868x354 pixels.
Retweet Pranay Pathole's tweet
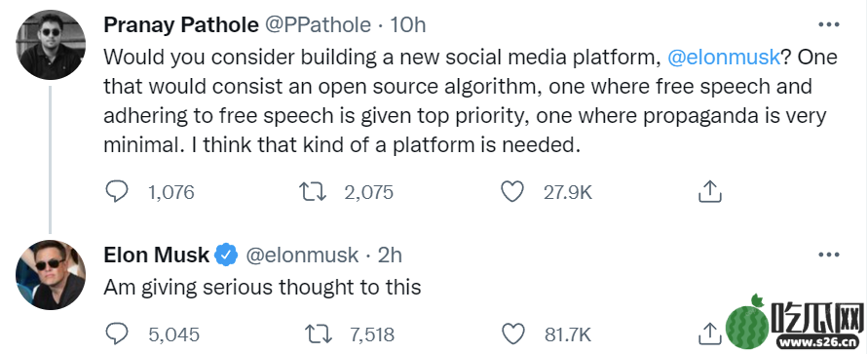coord(313,192)
